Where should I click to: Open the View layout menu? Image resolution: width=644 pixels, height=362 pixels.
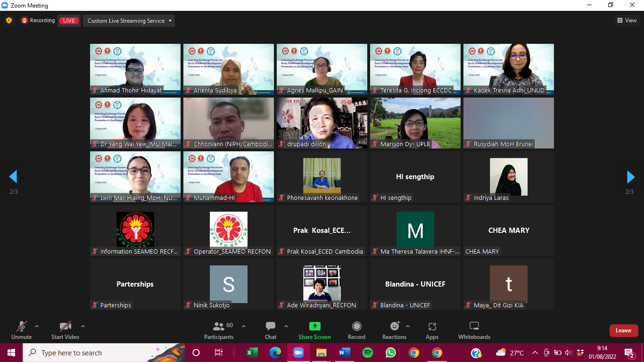pos(627,20)
